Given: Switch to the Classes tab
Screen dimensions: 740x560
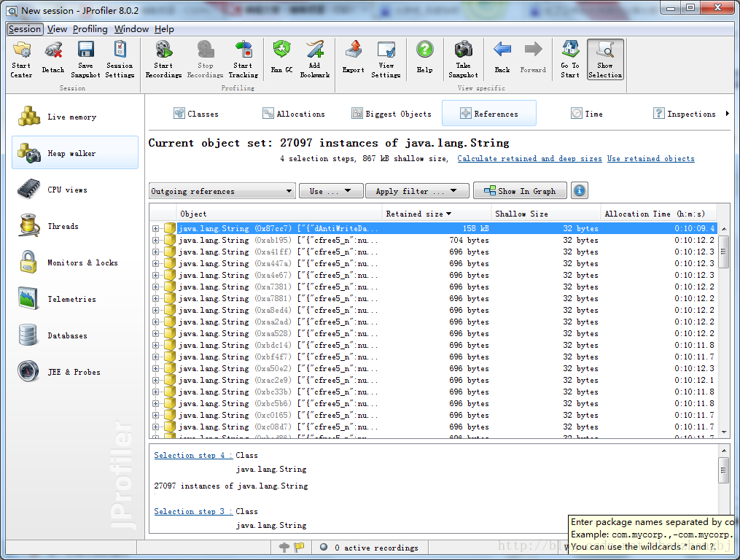Looking at the screenshot, I should tap(196, 113).
